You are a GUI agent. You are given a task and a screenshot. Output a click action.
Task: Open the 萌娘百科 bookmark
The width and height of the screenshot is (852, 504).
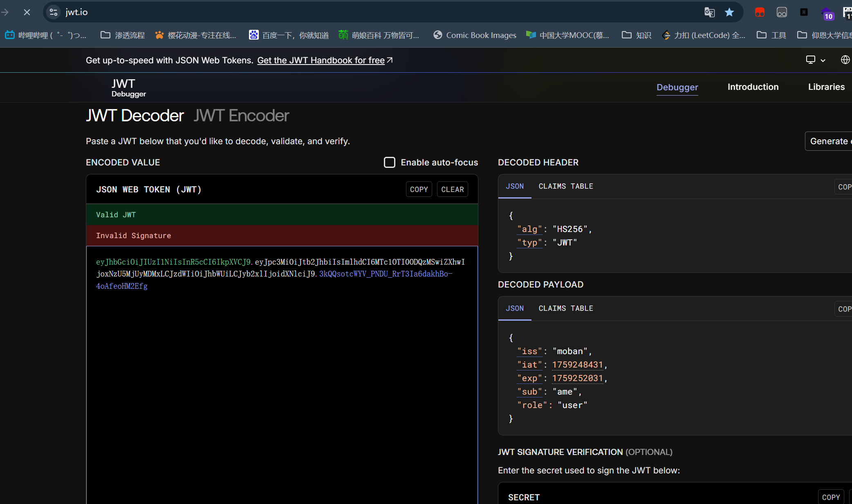[379, 35]
